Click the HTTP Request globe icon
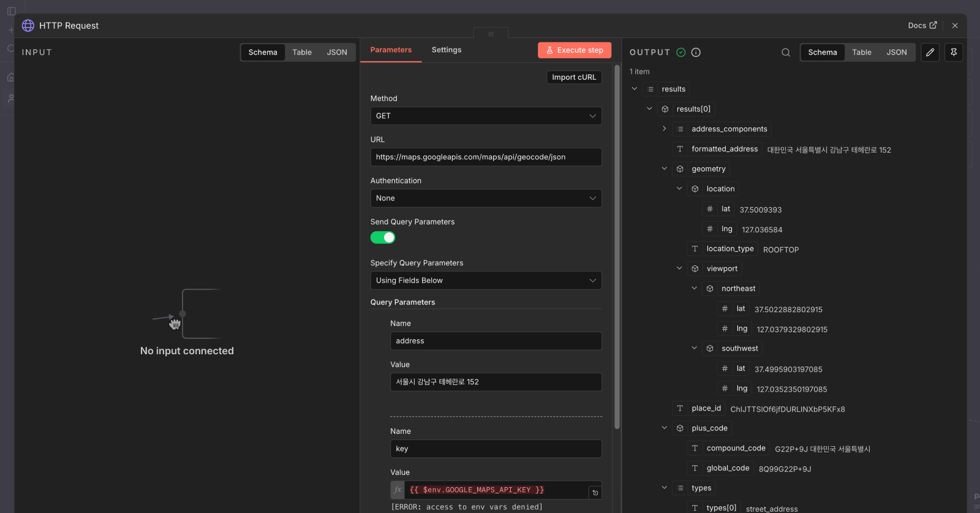Image resolution: width=980 pixels, height=513 pixels. pos(28,25)
